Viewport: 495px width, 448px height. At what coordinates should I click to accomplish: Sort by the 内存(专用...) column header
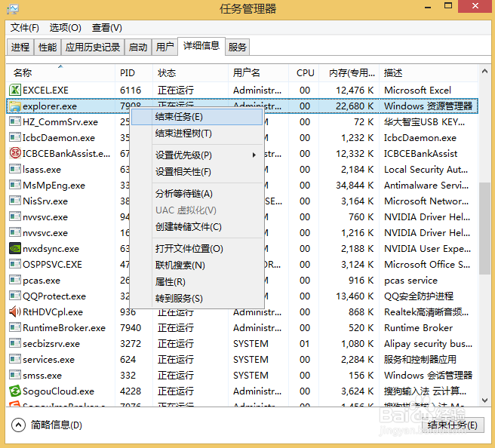tap(349, 73)
